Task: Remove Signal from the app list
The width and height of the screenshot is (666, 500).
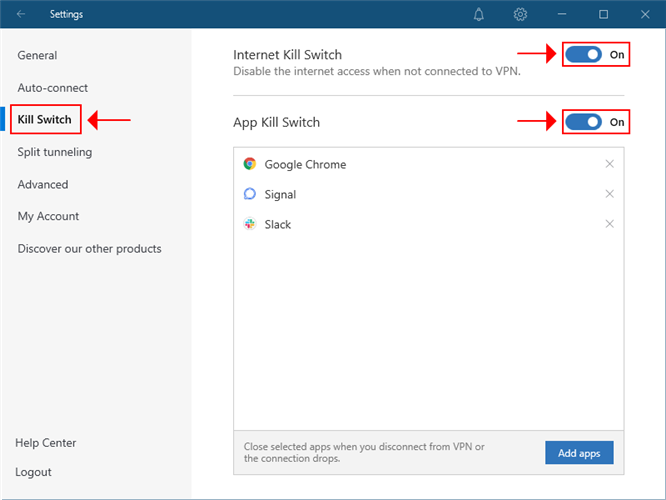Action: (x=610, y=194)
